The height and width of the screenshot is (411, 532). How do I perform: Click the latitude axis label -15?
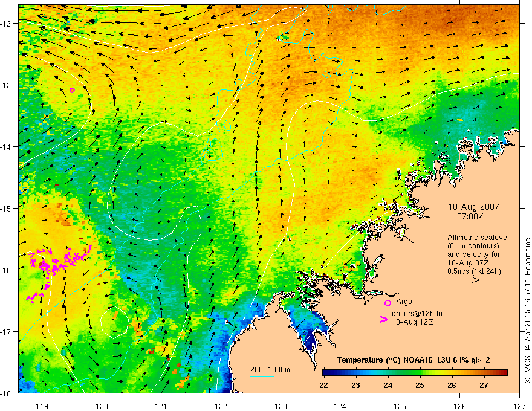coord(6,208)
